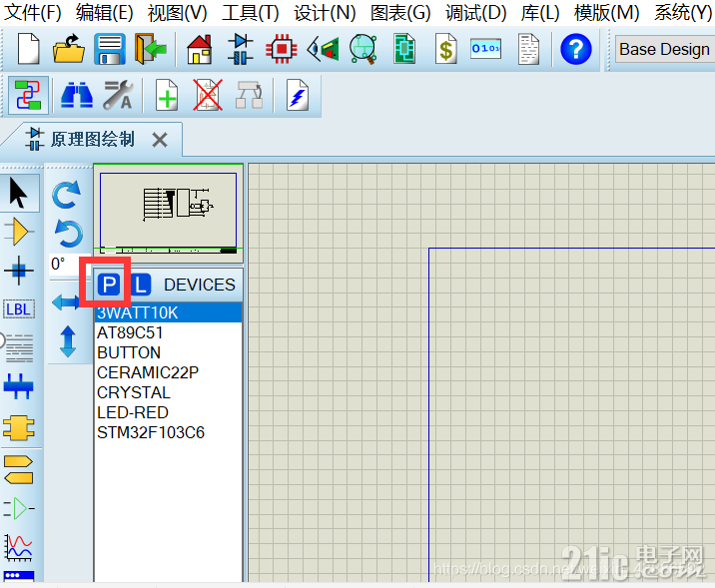Select Device Pins mode tool

pyautogui.click(x=19, y=508)
